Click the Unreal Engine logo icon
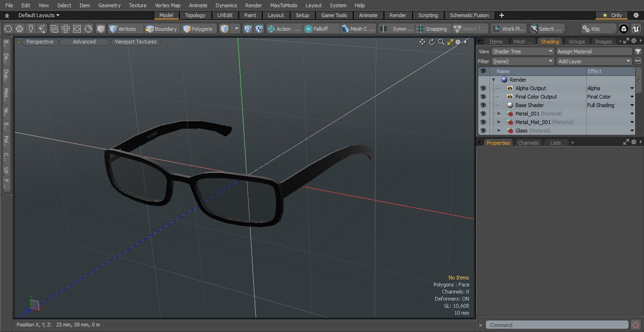Image resolution: width=644 pixels, height=332 pixels. [x=636, y=29]
